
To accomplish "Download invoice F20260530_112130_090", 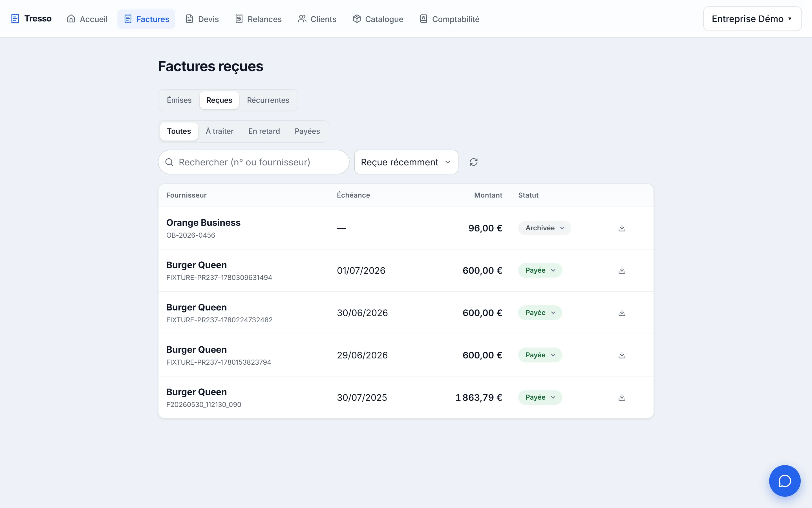I will coord(622,397).
